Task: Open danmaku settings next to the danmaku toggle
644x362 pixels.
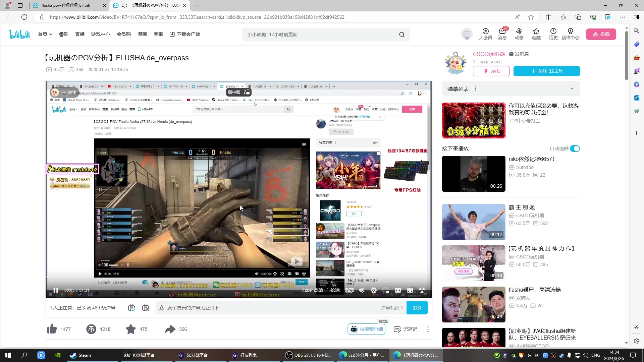Action: click(x=146, y=308)
